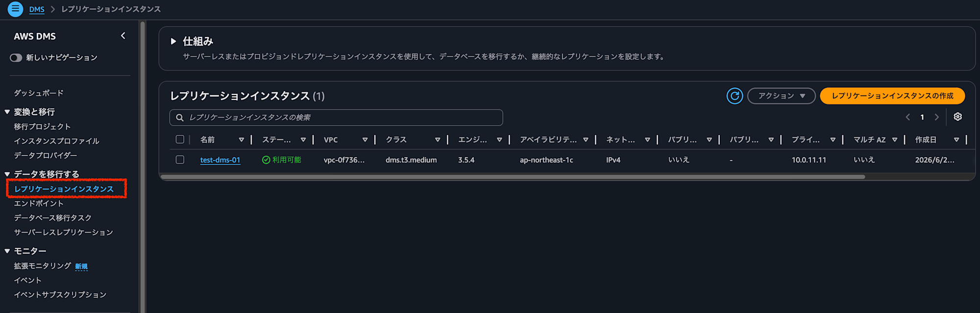Sort by VPC column arrow
980x313 pixels.
pyautogui.click(x=365, y=140)
